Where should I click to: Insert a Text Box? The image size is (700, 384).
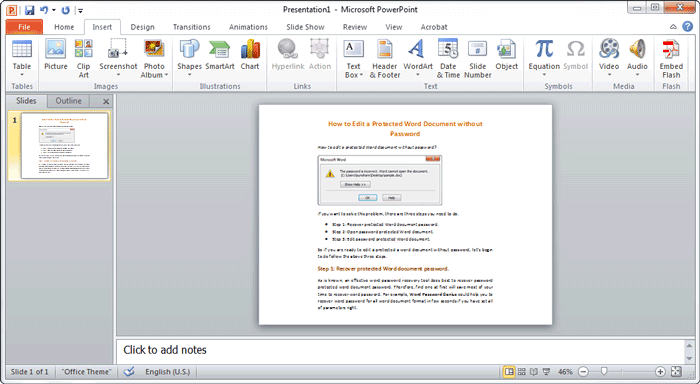pyautogui.click(x=354, y=58)
